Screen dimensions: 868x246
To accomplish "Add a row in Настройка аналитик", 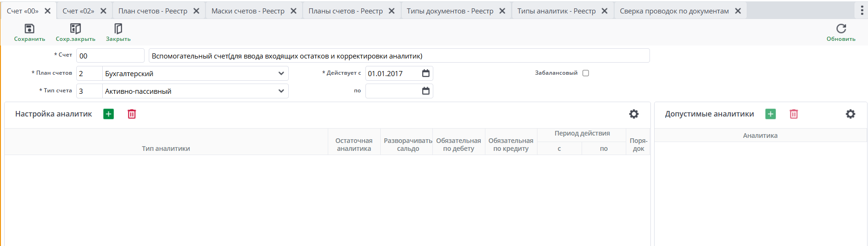I will tap(108, 114).
